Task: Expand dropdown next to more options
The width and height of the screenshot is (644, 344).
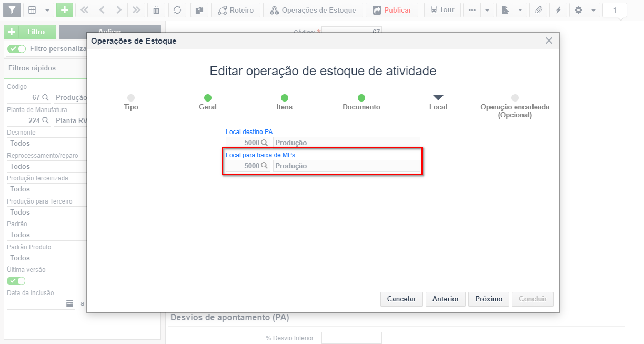Action: [x=487, y=10]
